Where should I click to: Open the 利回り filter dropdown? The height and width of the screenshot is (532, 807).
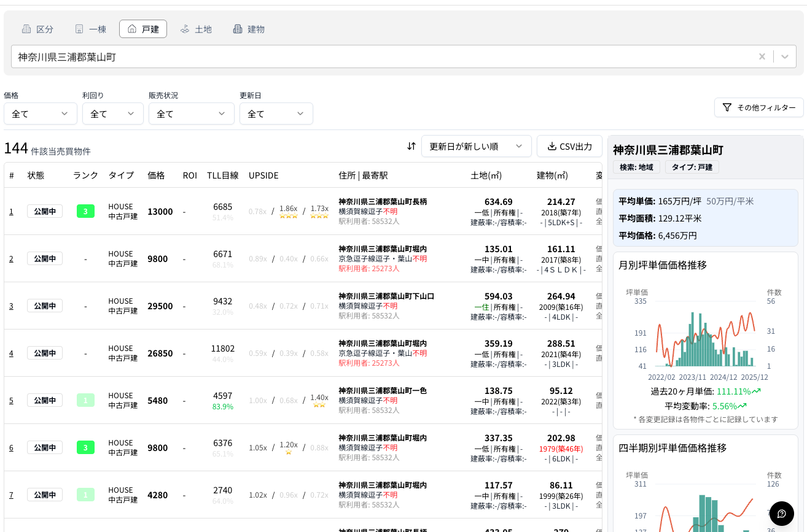pyautogui.click(x=113, y=114)
